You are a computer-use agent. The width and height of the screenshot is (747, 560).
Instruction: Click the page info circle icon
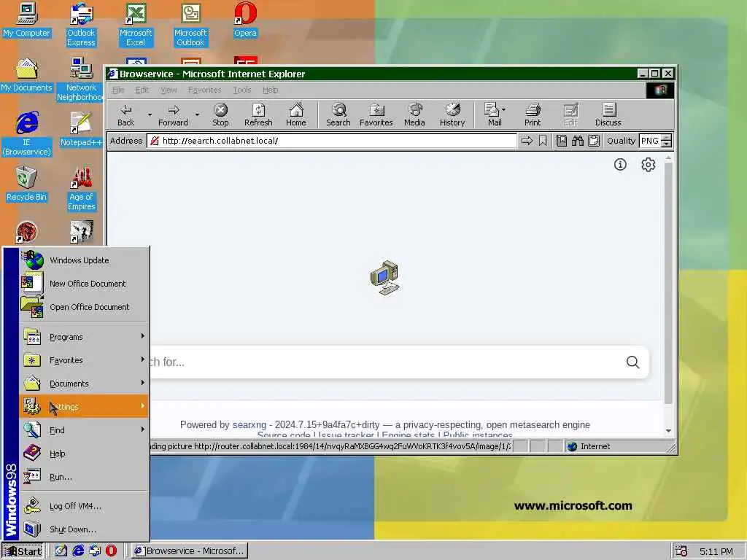(x=620, y=164)
